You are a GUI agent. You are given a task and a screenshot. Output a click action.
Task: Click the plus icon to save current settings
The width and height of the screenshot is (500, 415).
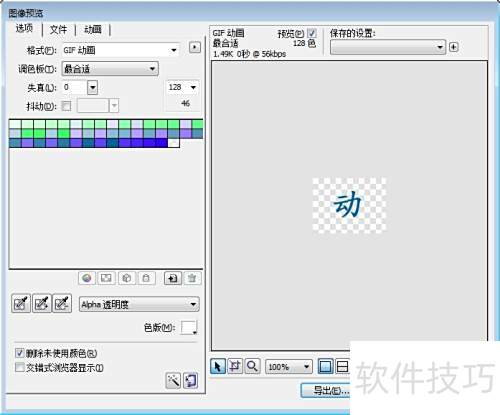(453, 47)
